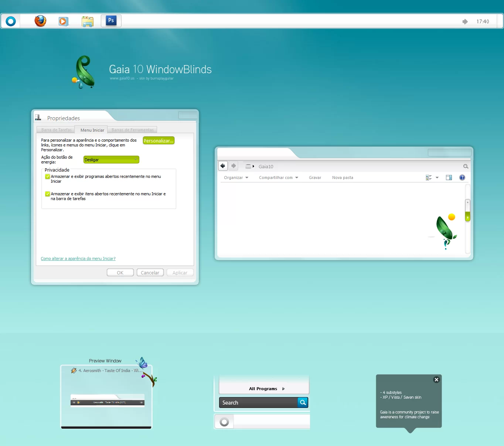Expand the Compartilhar com dropdown
This screenshot has height=446, width=504.
pyautogui.click(x=278, y=178)
